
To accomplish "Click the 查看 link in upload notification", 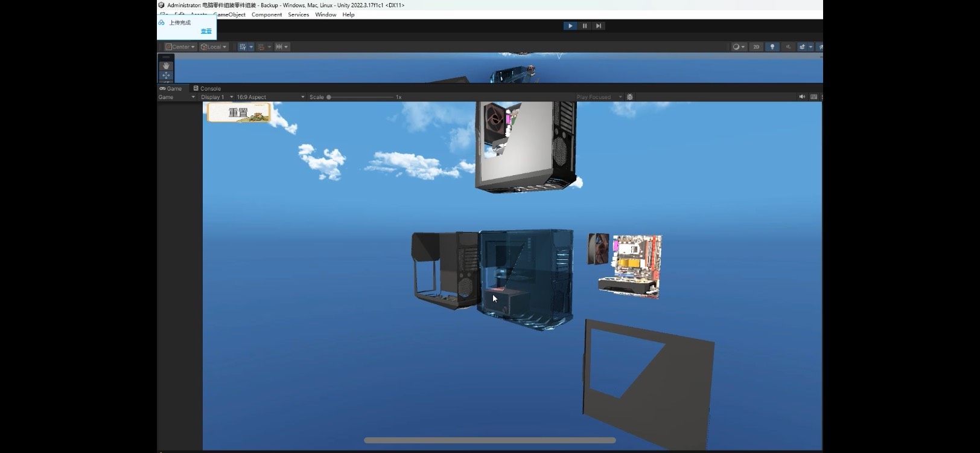I will point(206,31).
